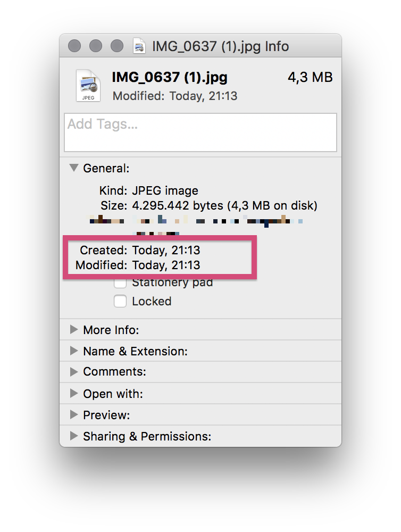Enable the Locked checkbox

tap(120, 302)
